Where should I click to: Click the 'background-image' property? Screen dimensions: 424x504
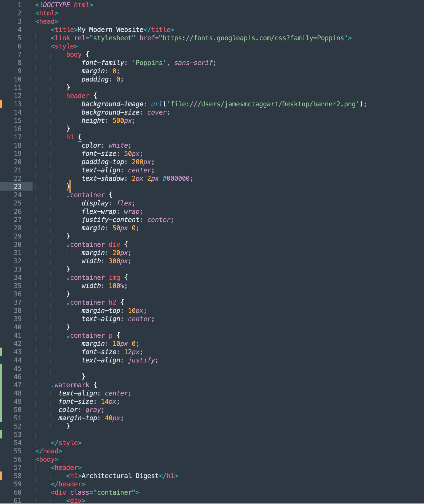(112, 104)
